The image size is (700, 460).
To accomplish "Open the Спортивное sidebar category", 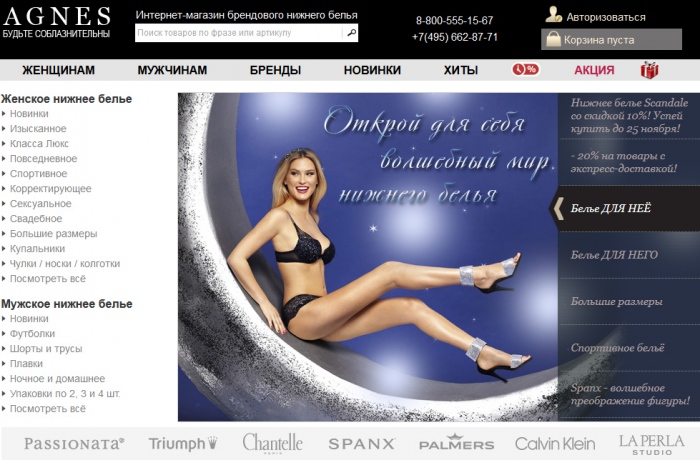I will (x=38, y=174).
